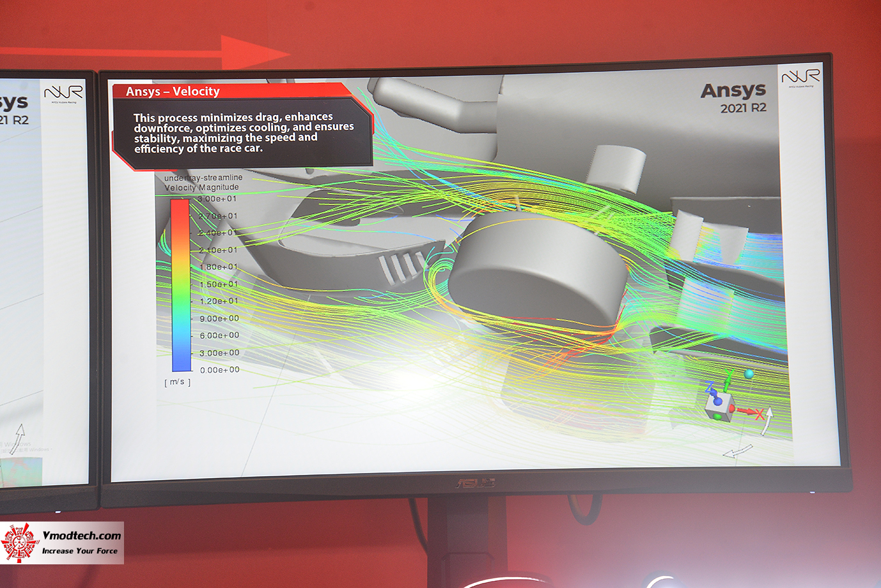Click the Ansys 2021 R2 logo
Image resolution: width=881 pixels, height=588 pixels.
[733, 98]
